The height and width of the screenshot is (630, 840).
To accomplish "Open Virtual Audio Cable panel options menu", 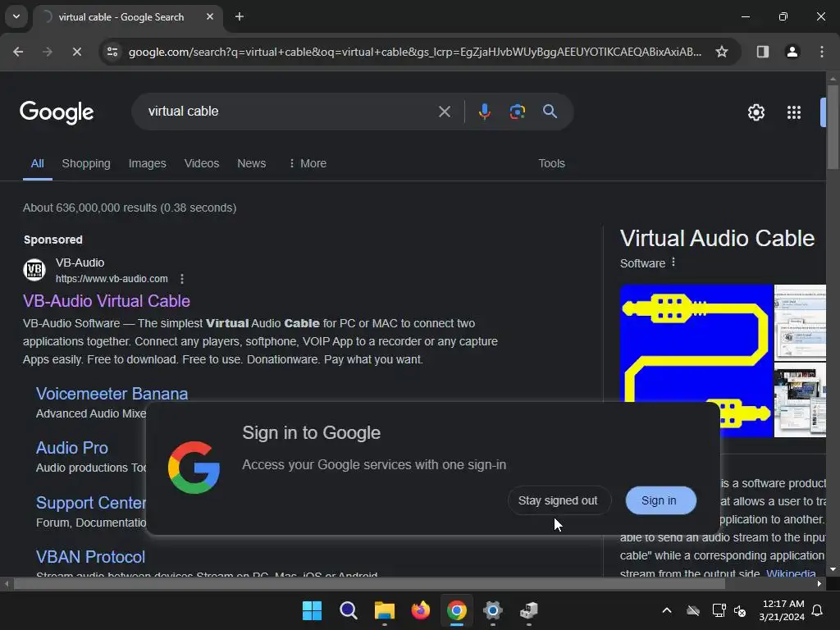I will coord(673,262).
